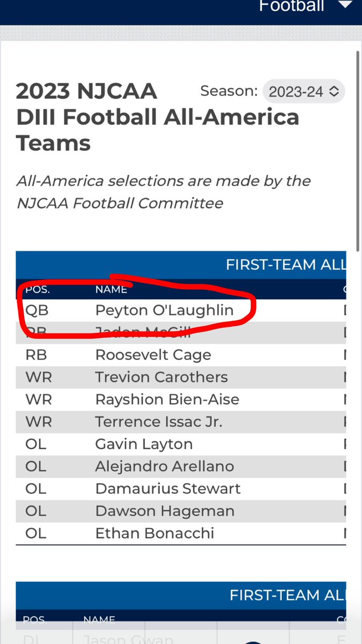Click Trevion Carothers name

161,377
